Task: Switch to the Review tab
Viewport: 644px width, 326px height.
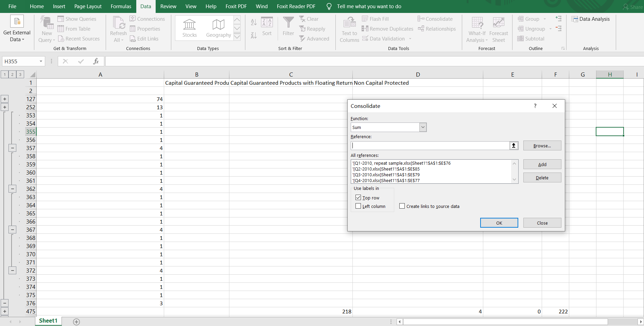Action: [168, 6]
